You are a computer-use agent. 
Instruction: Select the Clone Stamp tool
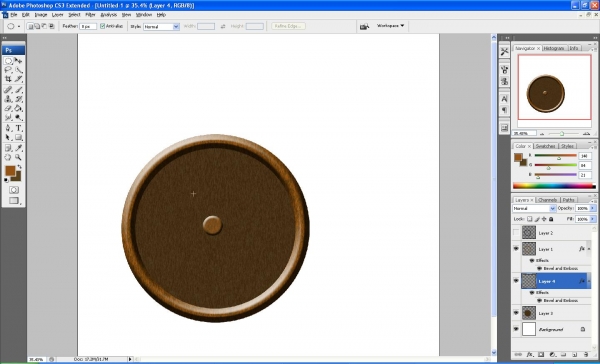[x=8, y=99]
